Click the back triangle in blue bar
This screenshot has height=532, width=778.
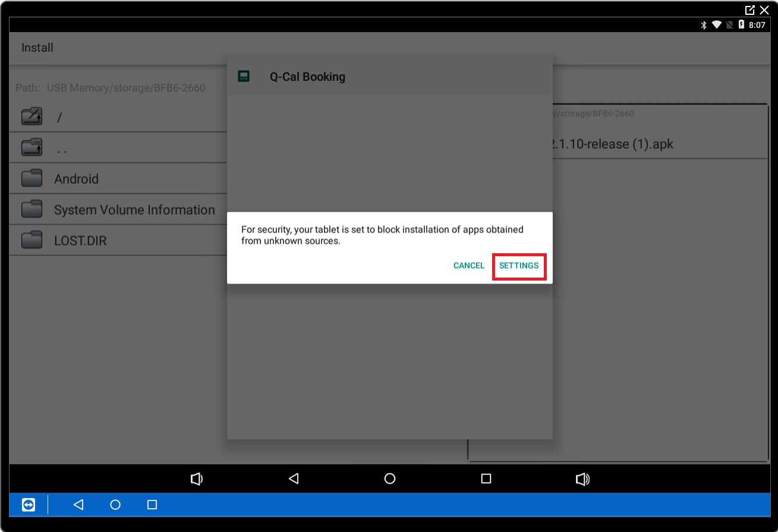(78, 505)
